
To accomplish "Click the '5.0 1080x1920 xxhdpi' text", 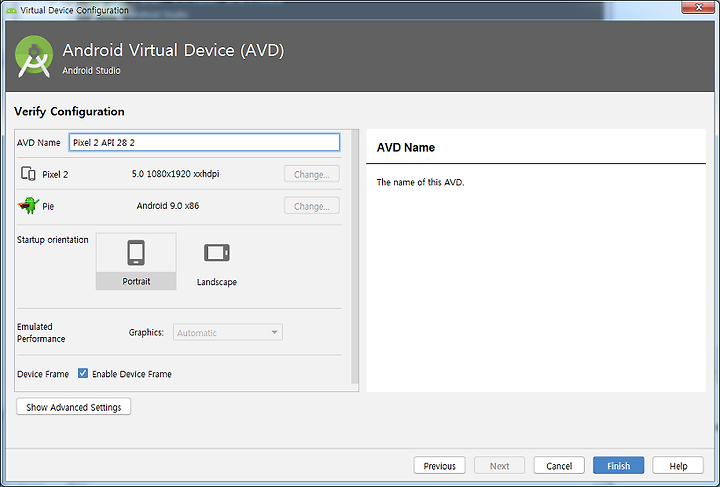I will (x=175, y=174).
